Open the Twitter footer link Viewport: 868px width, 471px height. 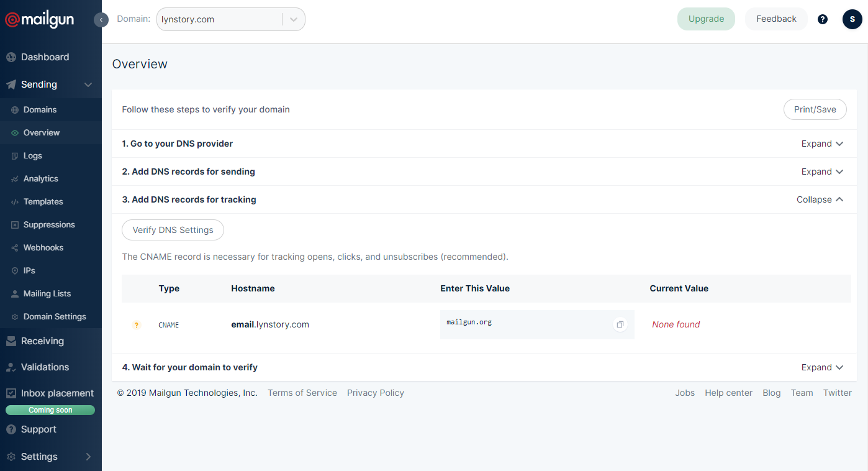(x=838, y=393)
